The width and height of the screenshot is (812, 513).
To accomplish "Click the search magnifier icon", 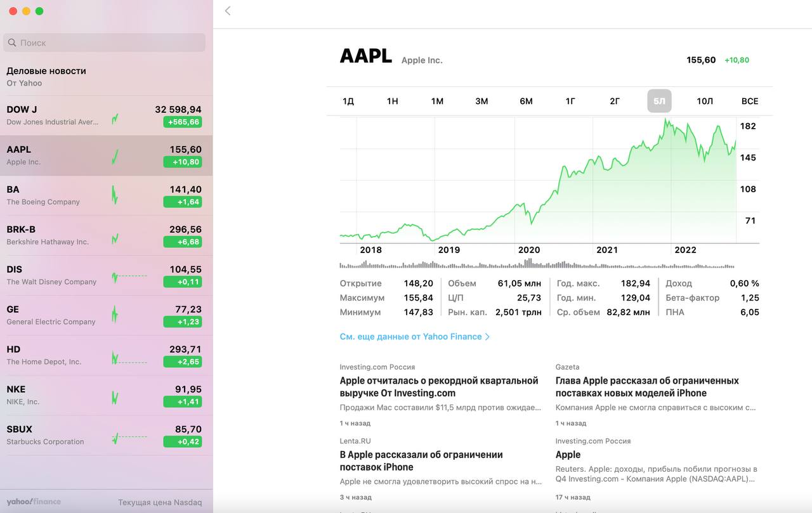I will (x=12, y=42).
